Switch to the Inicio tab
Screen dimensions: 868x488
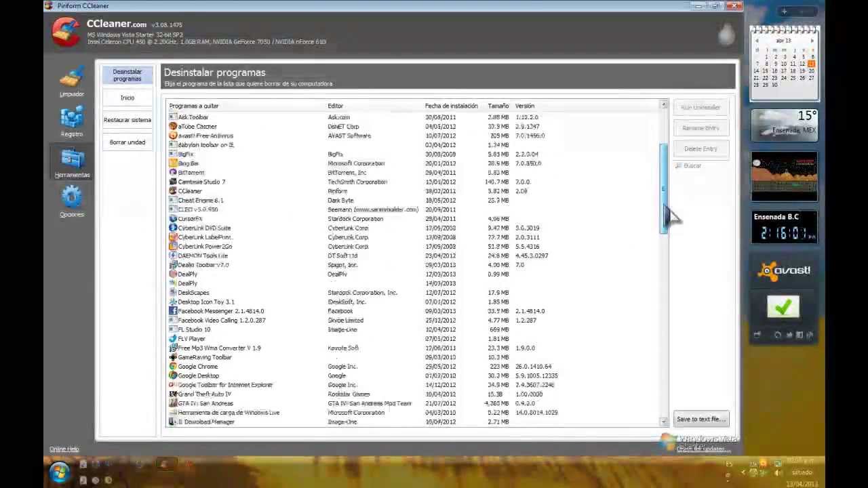(x=127, y=98)
